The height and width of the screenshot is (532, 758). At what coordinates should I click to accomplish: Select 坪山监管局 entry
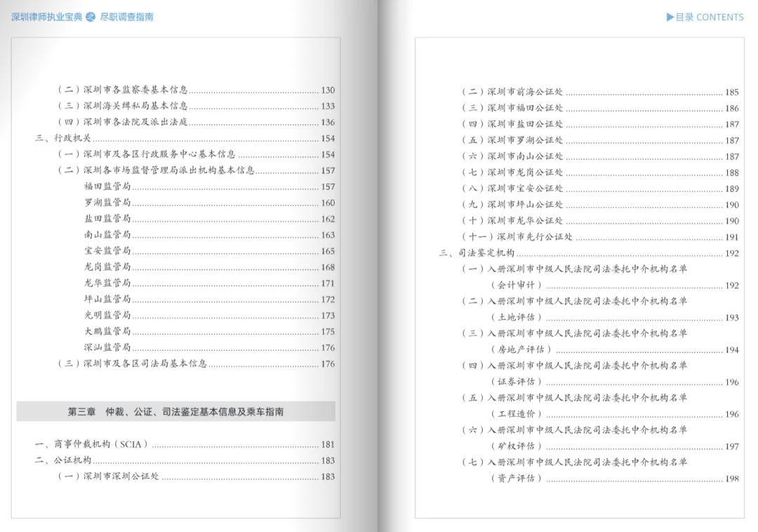click(x=209, y=299)
